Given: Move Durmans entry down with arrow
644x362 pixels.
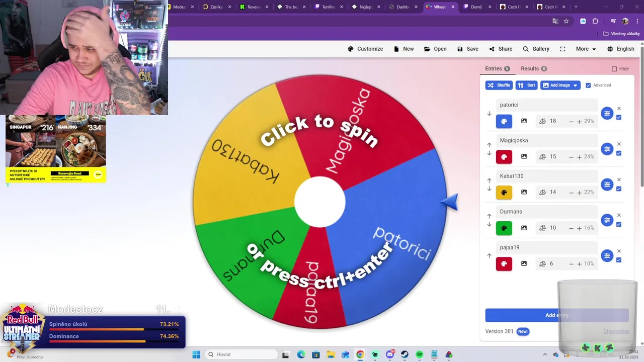Looking at the screenshot, I should point(489,225).
